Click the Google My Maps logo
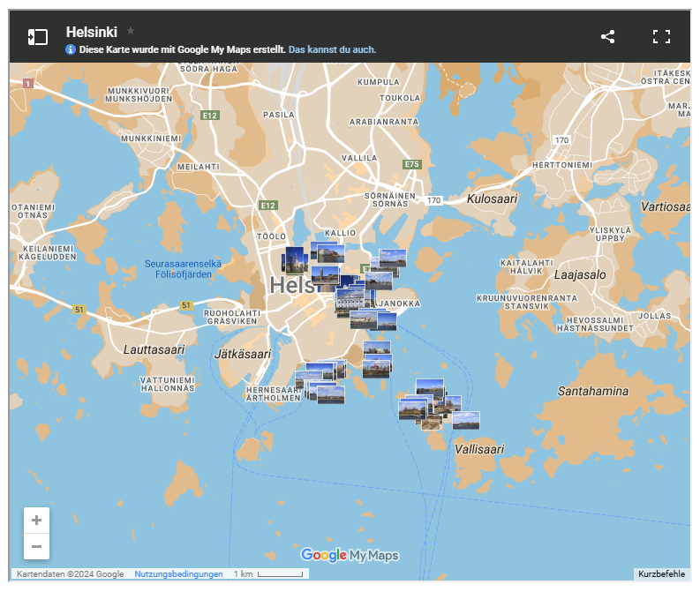 350,555
